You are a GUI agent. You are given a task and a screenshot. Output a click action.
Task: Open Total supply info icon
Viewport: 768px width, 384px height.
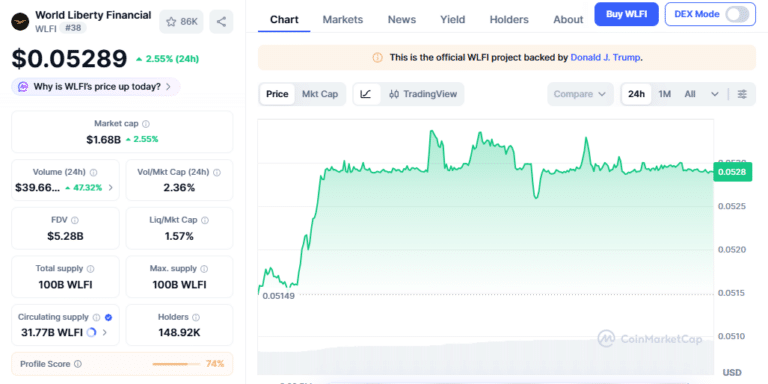(91, 269)
